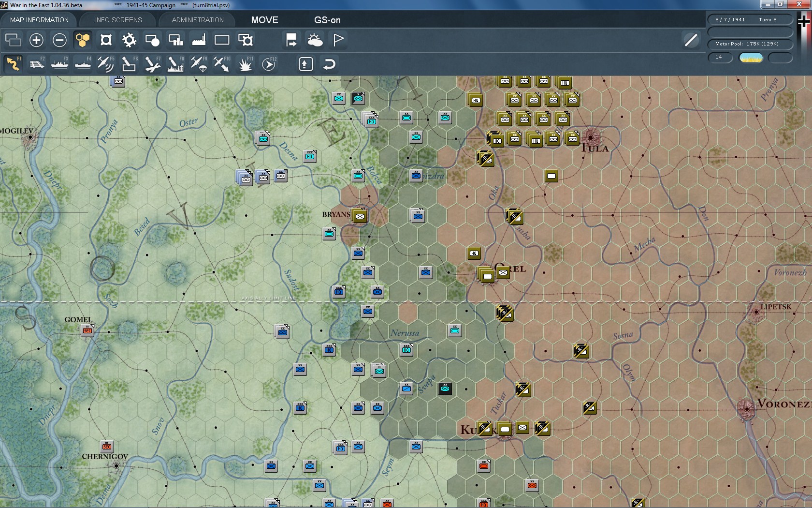Viewport: 812px width, 508px height.
Task: Click the rectangle-with-bar-chart overlay icon
Action: [175, 40]
